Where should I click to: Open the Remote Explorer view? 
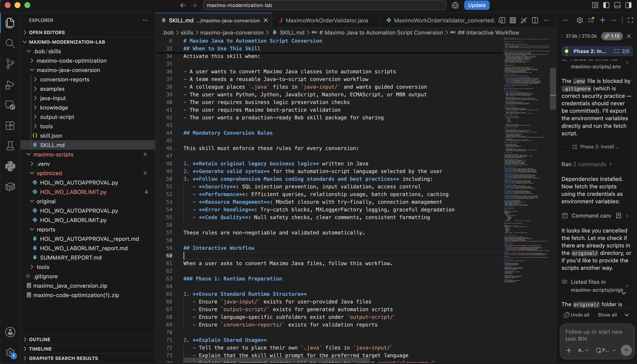(x=10, y=105)
